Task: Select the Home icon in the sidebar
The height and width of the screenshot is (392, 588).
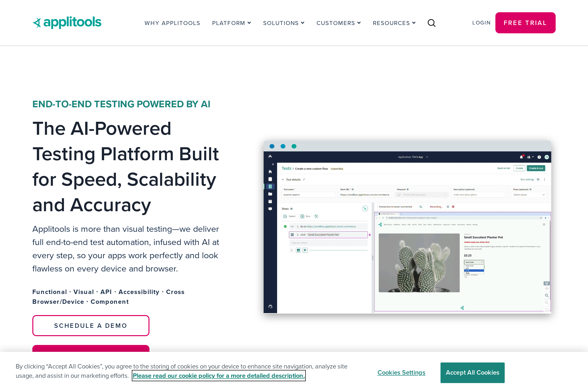Action: click(270, 172)
